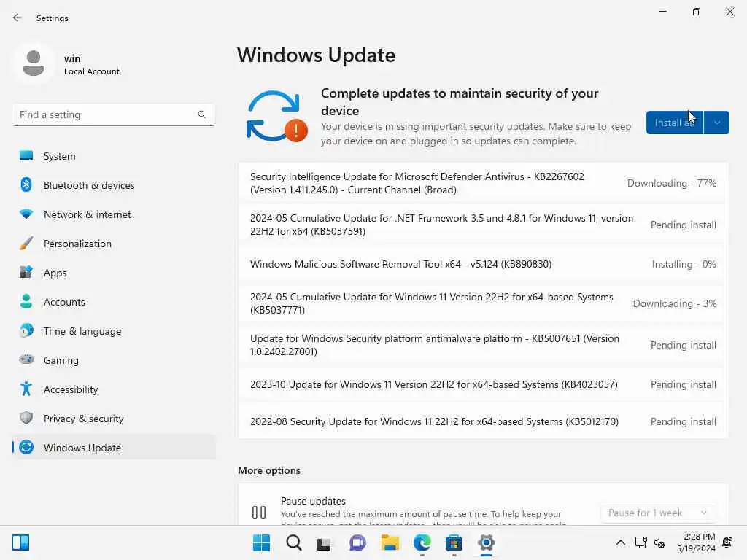Click the search magnifier in Find a setting
The image size is (747, 560).
[x=202, y=114]
